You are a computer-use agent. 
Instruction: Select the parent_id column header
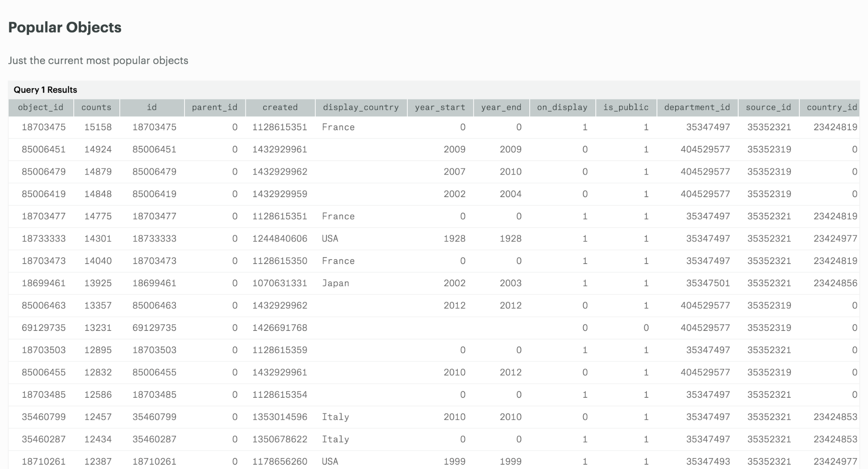(215, 108)
